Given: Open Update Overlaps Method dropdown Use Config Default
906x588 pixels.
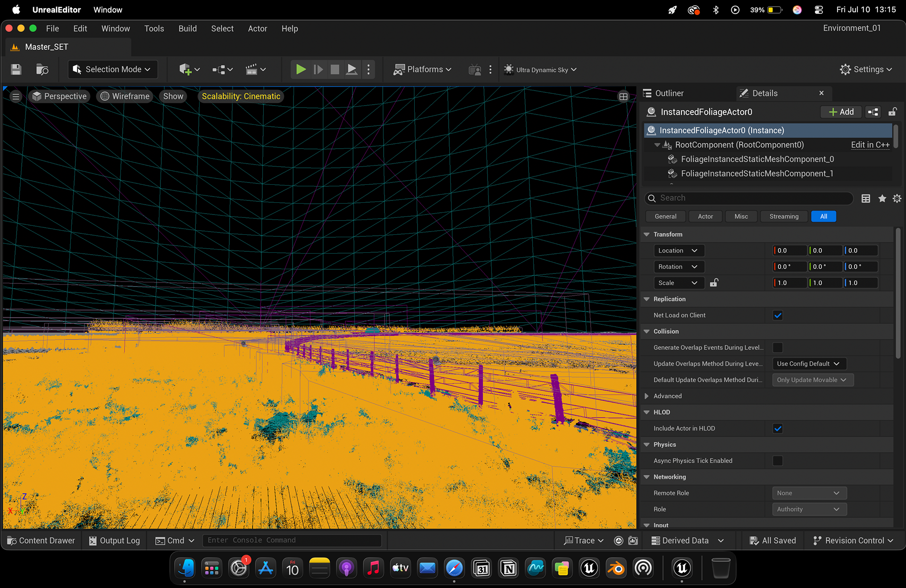Looking at the screenshot, I should click(x=809, y=364).
